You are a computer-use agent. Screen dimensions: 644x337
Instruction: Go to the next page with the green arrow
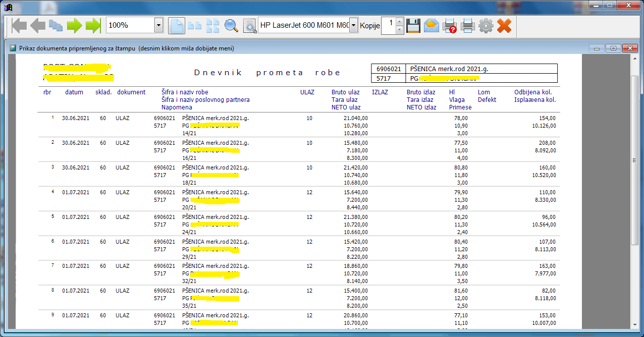point(74,26)
